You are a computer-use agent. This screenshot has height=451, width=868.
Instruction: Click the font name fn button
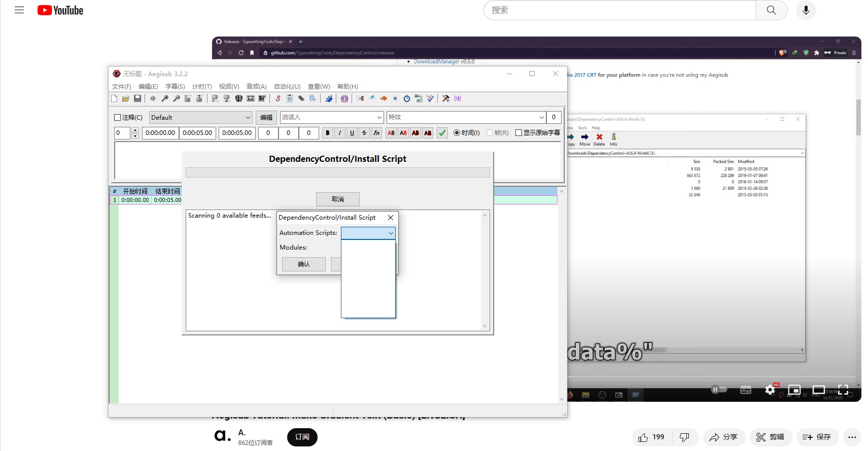pyautogui.click(x=376, y=133)
